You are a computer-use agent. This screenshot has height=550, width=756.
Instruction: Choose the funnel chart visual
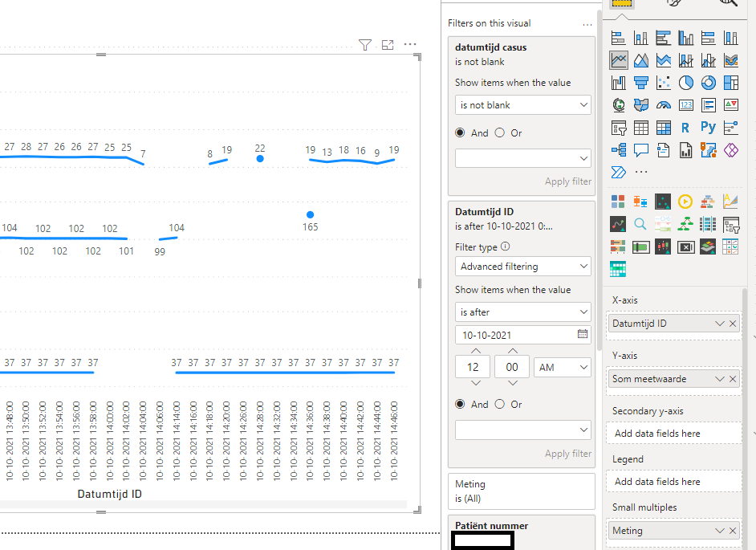[640, 83]
